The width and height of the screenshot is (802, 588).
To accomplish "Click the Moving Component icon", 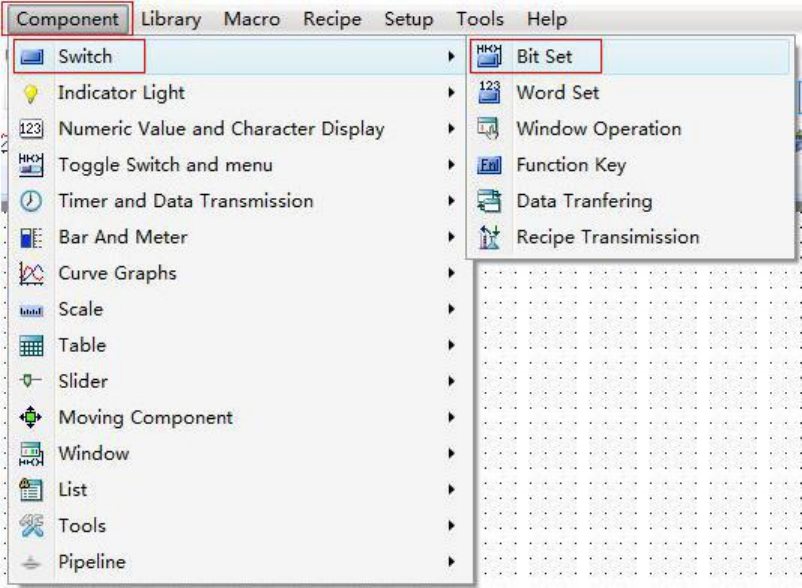I will 31,417.
